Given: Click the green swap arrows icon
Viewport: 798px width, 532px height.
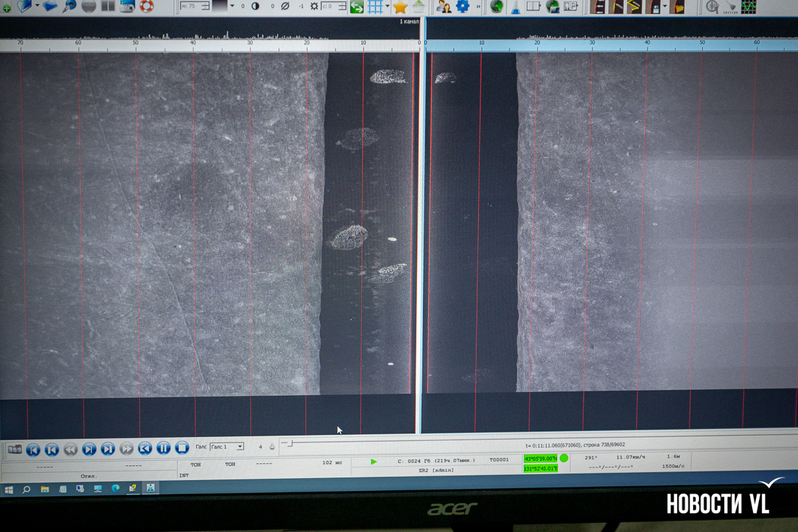Looking at the screenshot, I should pos(357,7).
